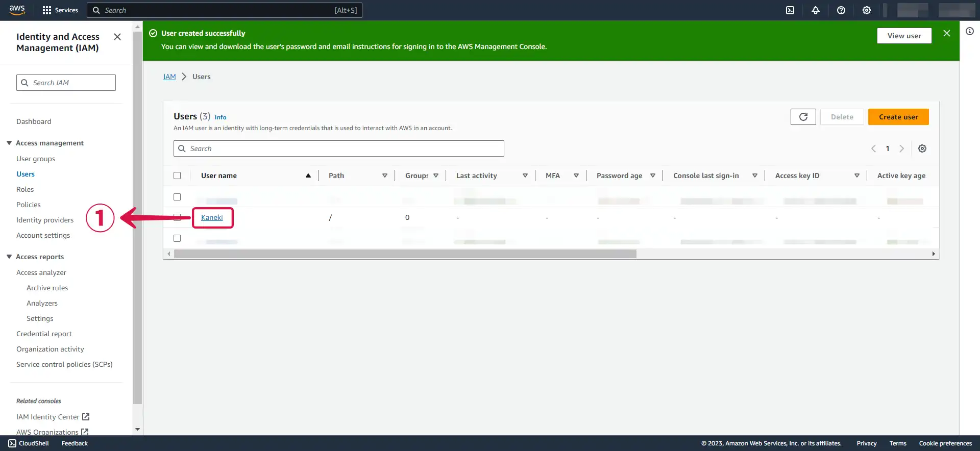Go to next page of users
Viewport: 980px width, 451px height.
point(902,148)
